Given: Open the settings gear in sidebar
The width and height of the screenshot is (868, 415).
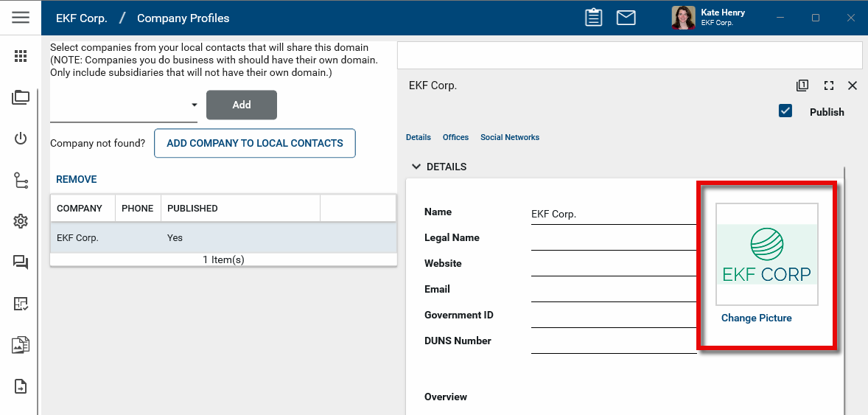Looking at the screenshot, I should click(21, 221).
